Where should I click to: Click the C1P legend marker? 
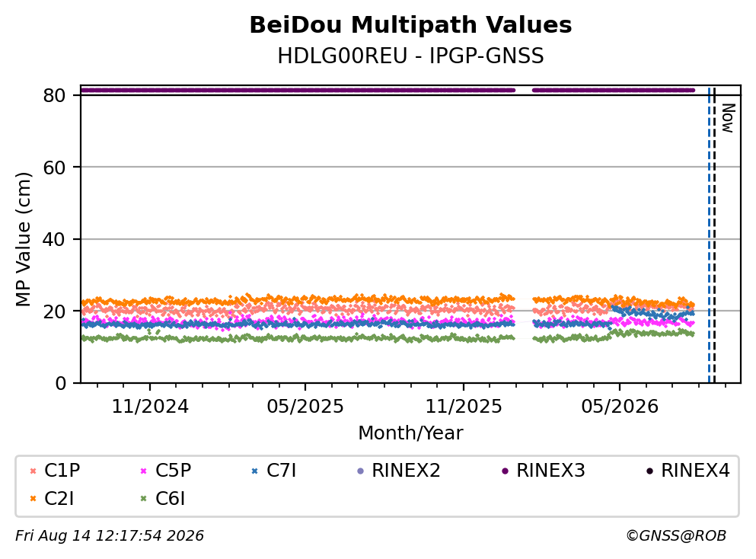click(33, 471)
